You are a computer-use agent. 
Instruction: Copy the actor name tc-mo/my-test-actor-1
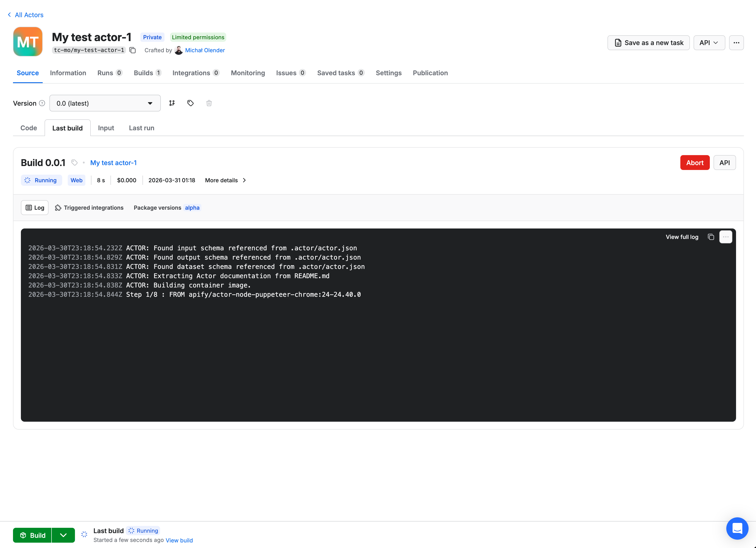133,50
